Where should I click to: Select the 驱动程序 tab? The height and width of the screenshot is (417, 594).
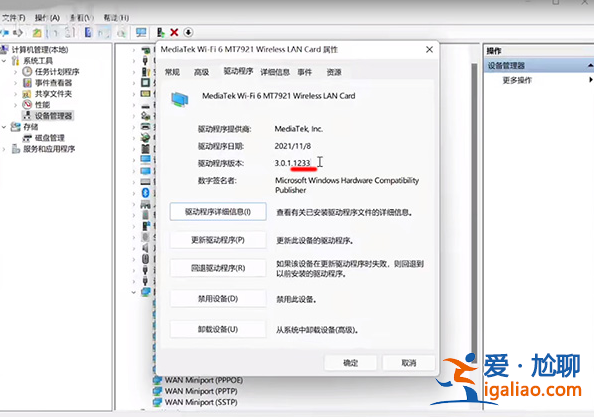(x=238, y=71)
